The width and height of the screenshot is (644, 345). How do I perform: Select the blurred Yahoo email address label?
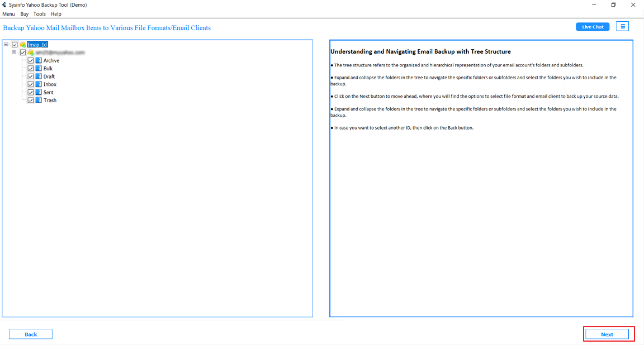60,52
